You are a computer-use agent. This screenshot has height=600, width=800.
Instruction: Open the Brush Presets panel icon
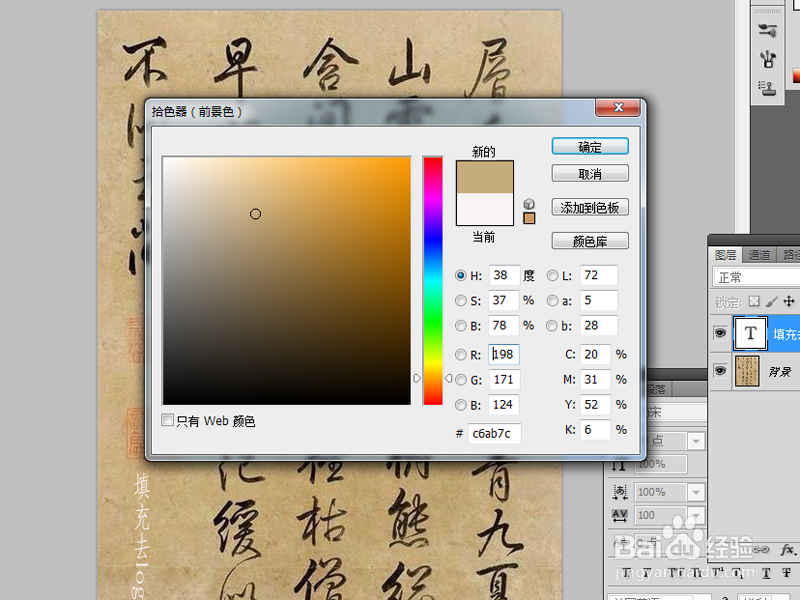[x=767, y=30]
